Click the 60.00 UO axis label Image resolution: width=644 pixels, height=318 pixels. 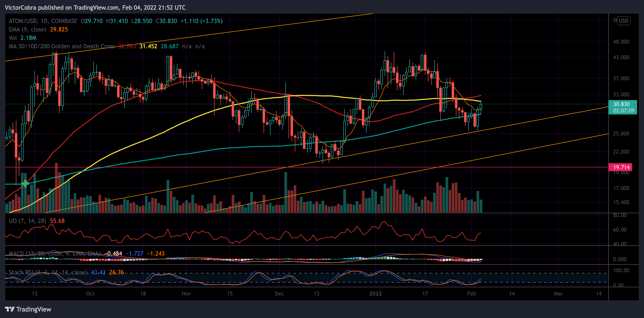(x=619, y=230)
